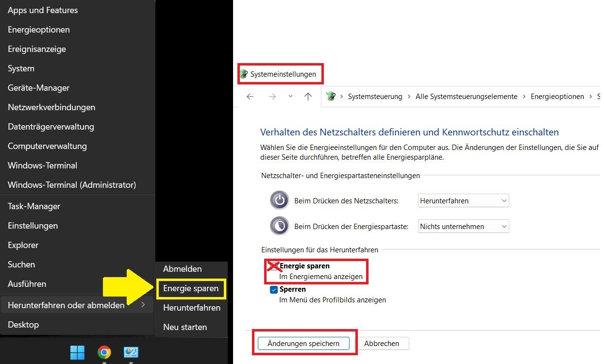The width and height of the screenshot is (604, 364).
Task: Launch Windows-Terminal (Administrator) entry
Action: click(78, 185)
